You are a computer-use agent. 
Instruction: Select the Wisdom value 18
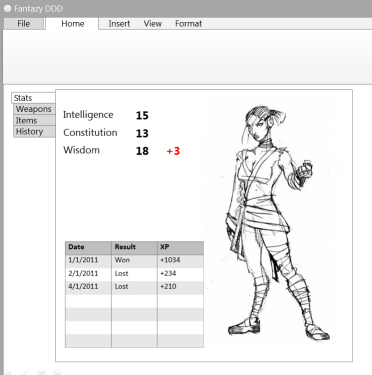coord(142,151)
